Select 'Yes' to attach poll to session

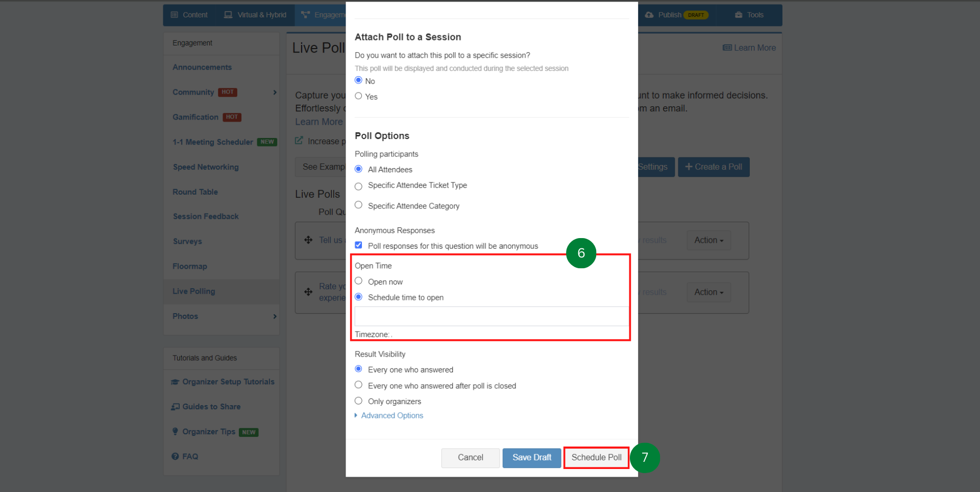358,96
